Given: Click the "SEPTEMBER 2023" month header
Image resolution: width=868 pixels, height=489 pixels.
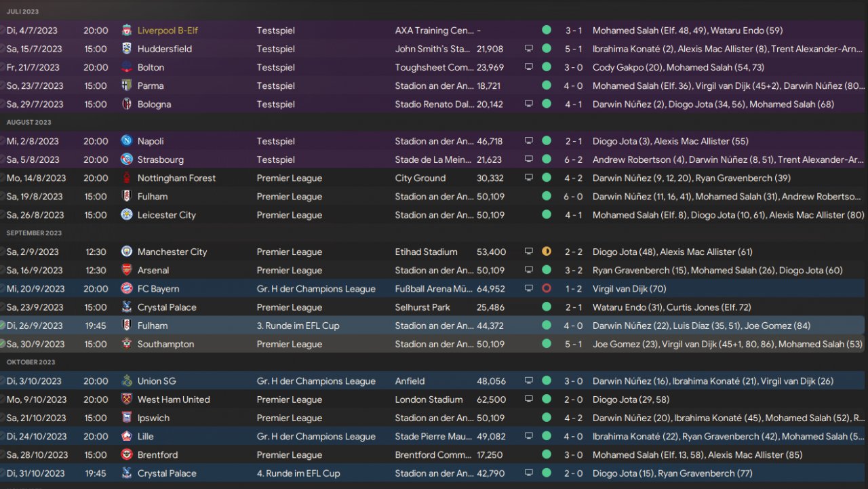Looking at the screenshot, I should 34,233.
